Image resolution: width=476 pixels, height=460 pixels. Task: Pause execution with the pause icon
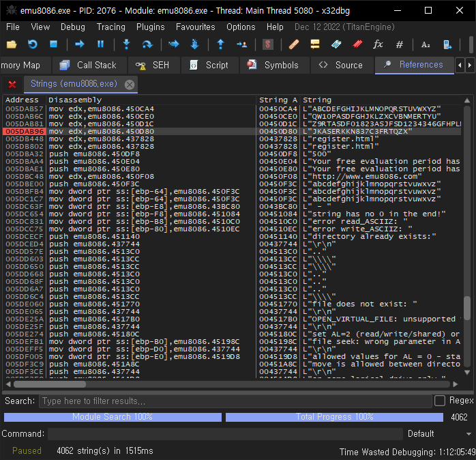coord(100,44)
